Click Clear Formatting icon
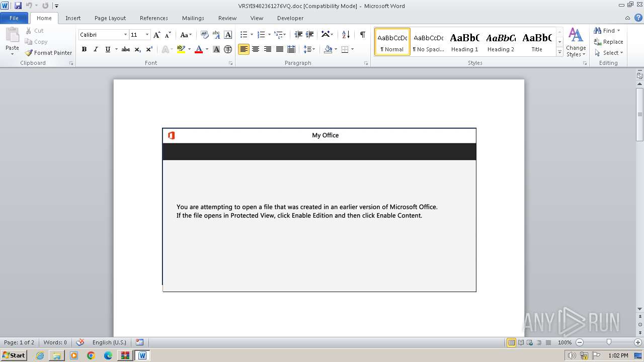644x362 pixels. pyautogui.click(x=204, y=35)
